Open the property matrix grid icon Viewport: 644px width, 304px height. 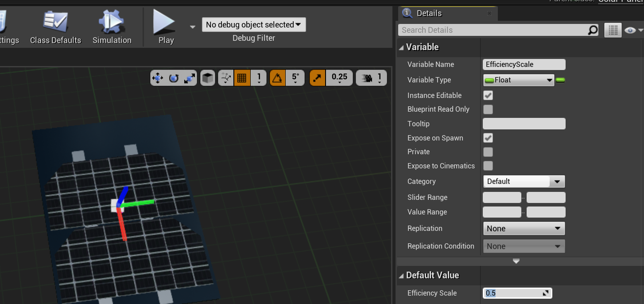tap(613, 30)
